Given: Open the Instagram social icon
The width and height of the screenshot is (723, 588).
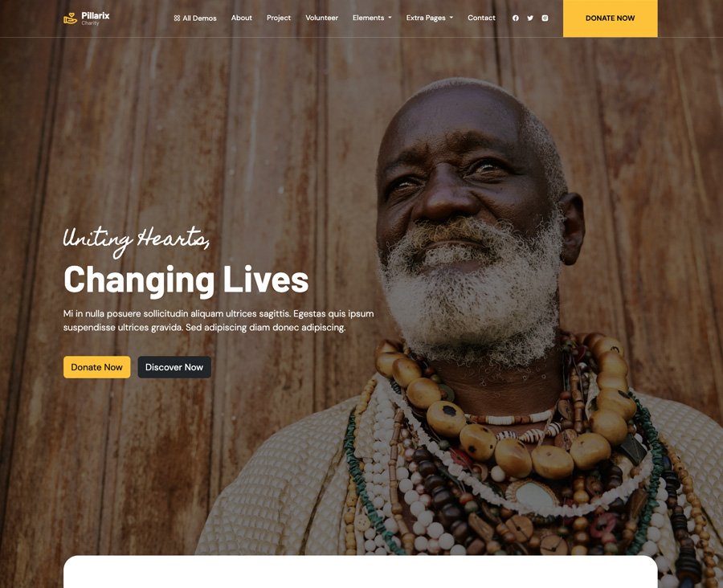Looking at the screenshot, I should [x=545, y=18].
